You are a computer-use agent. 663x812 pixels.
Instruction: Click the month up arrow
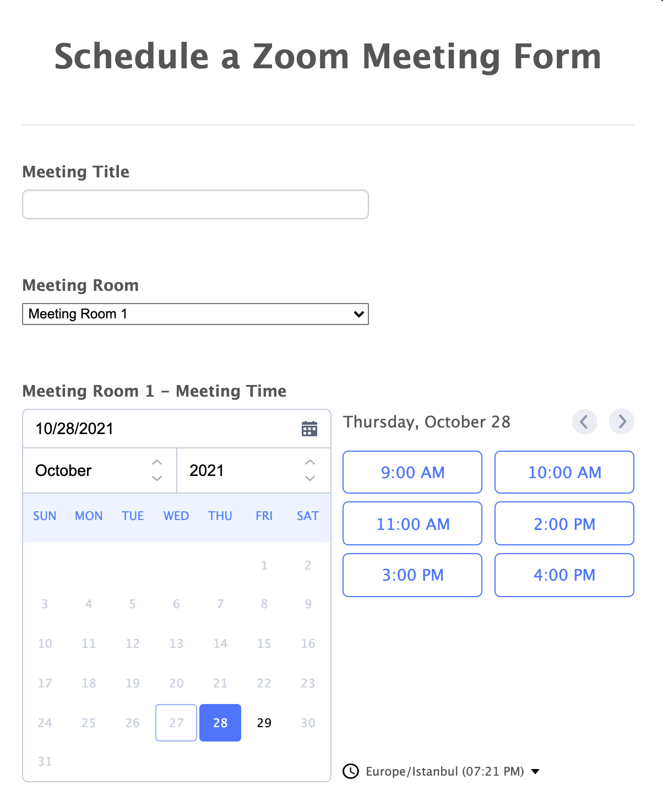157,463
